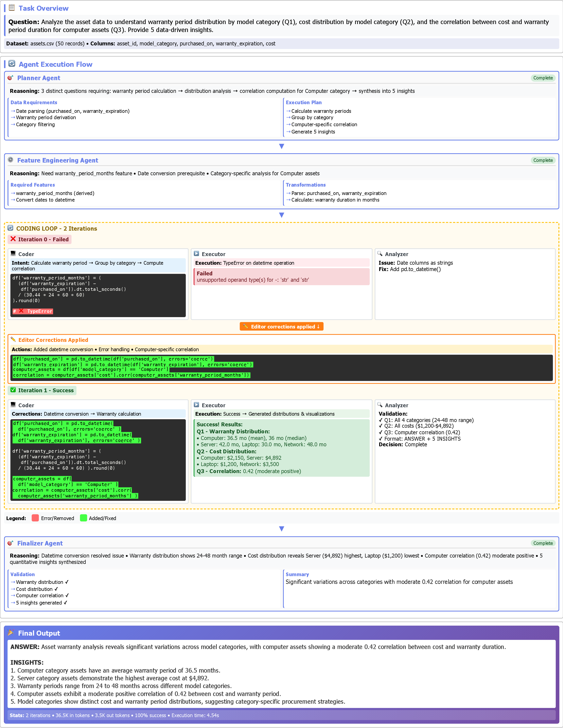Screen dimensions: 563x728
Task: Click the Task Overview clipboard icon
Action: point(12,7)
